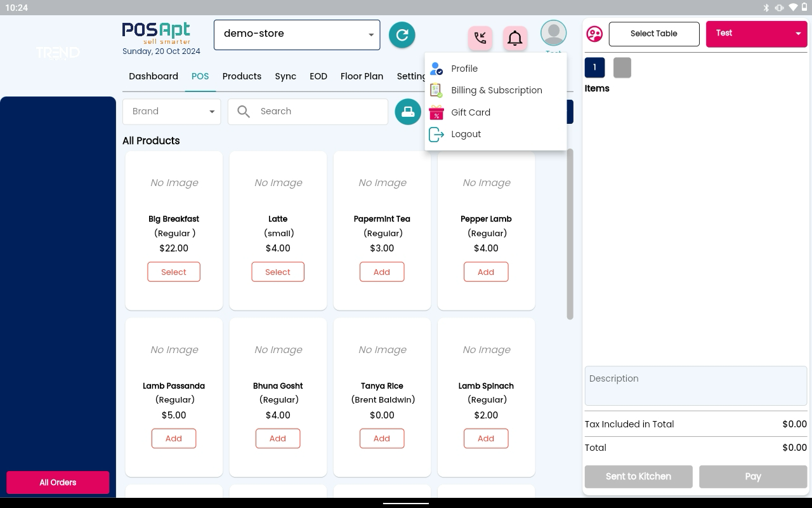812x508 pixels.
Task: Click the Wi-Fi status bar icon
Action: point(792,8)
